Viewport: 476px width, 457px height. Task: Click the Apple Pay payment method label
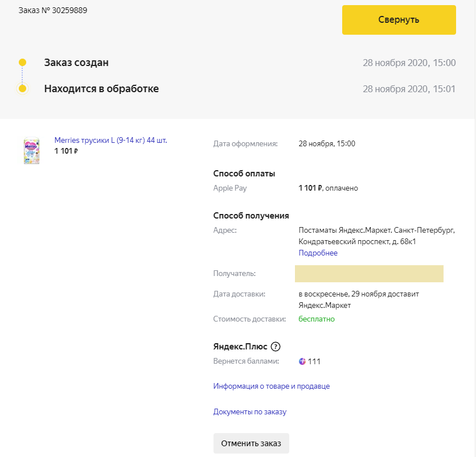[230, 188]
